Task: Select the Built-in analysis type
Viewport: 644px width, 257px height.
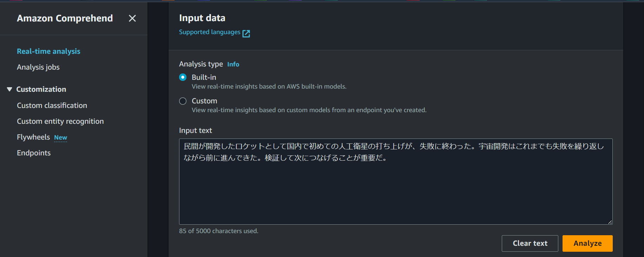Action: [183, 77]
